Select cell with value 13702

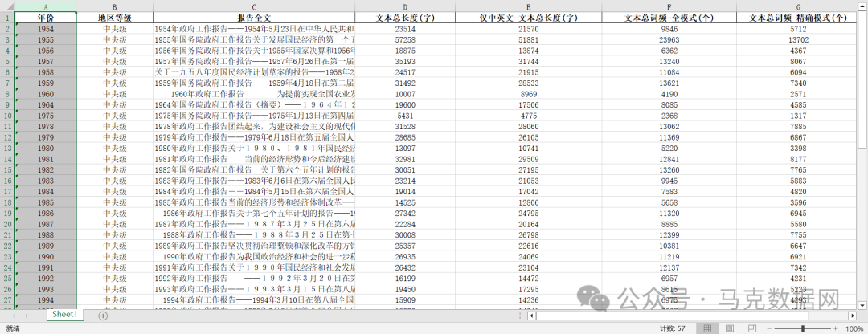[x=798, y=40]
